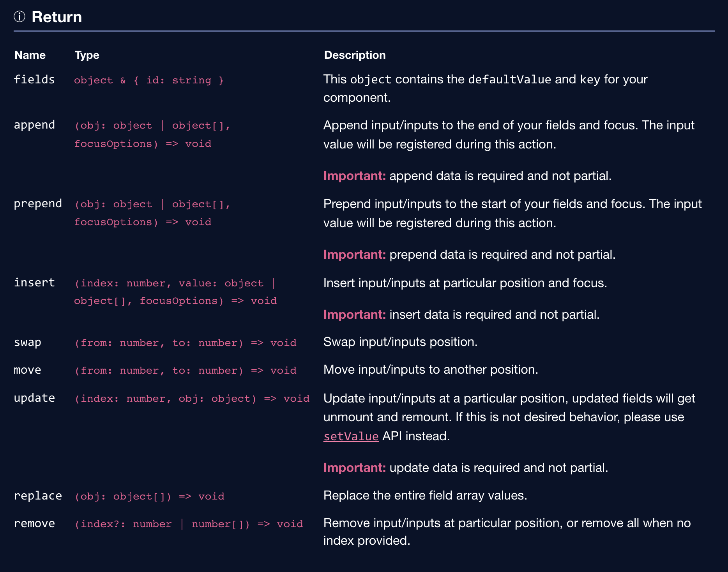Click the prepend method name
The height and width of the screenshot is (572, 728).
tap(38, 203)
